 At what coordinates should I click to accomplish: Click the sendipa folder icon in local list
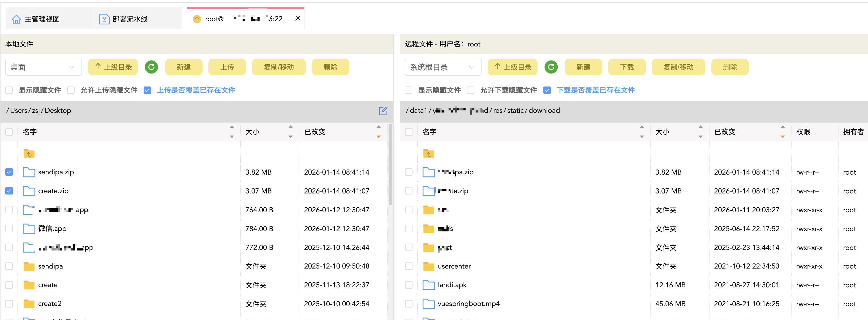tap(29, 266)
